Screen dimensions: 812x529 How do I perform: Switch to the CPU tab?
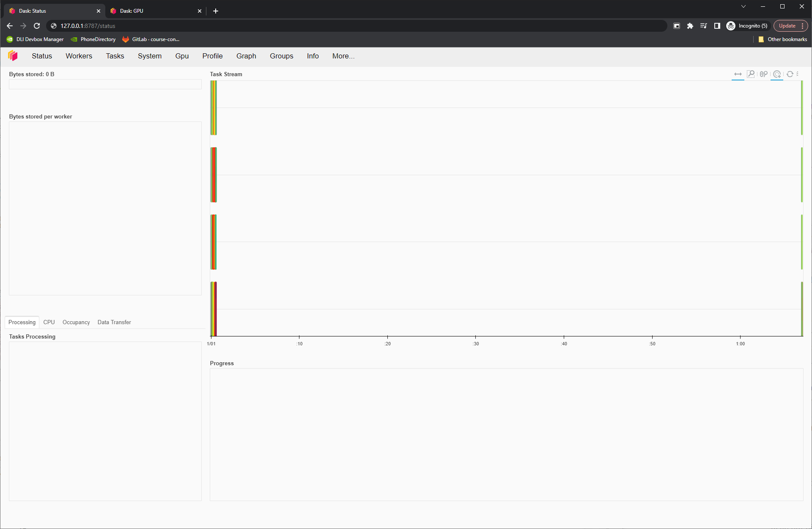pos(49,322)
